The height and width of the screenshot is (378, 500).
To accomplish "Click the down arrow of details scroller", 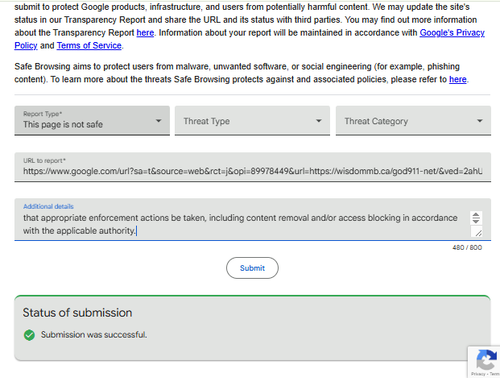I will 476,221.
